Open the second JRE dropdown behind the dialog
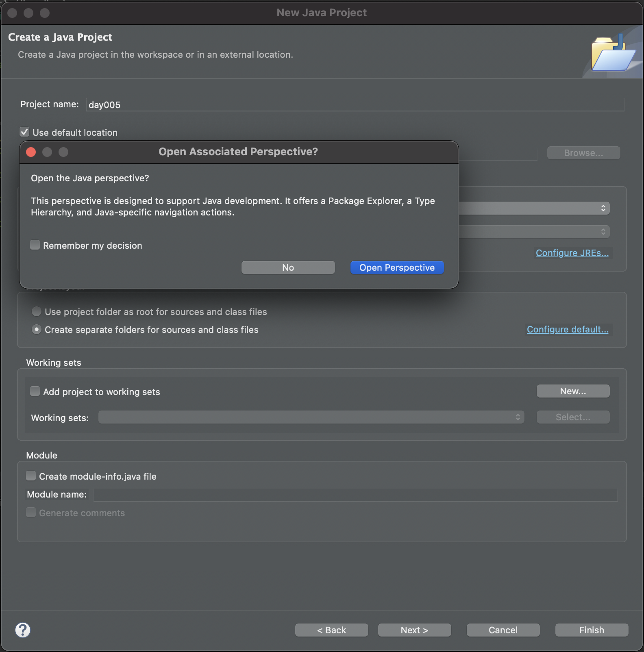 (x=534, y=232)
